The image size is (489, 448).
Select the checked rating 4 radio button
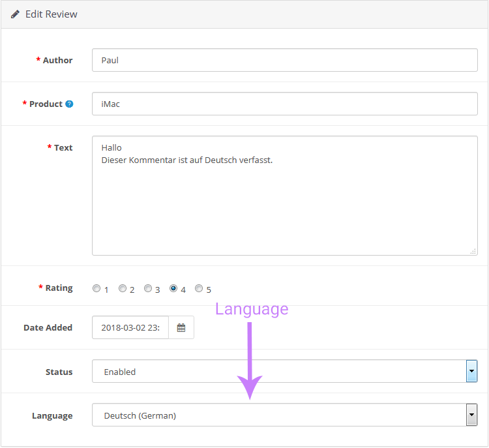point(173,289)
